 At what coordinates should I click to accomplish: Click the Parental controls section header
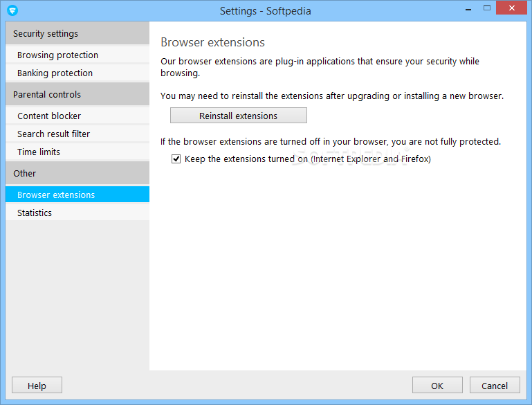click(77, 93)
